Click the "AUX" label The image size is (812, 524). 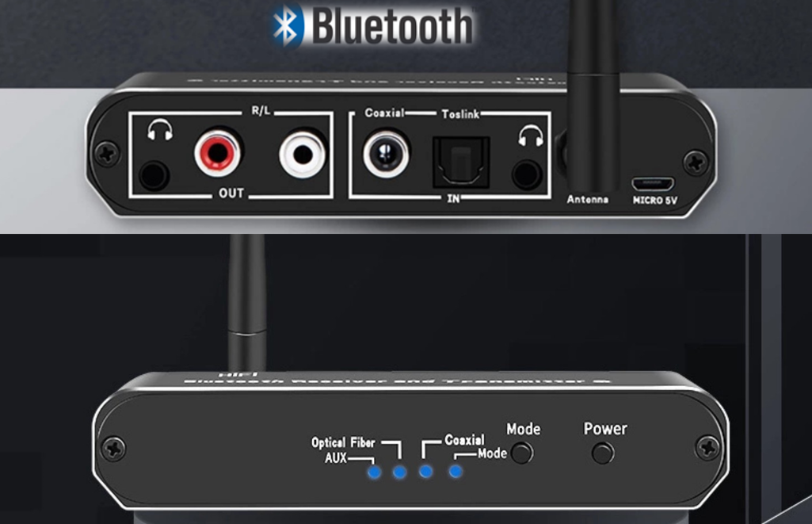click(x=336, y=458)
